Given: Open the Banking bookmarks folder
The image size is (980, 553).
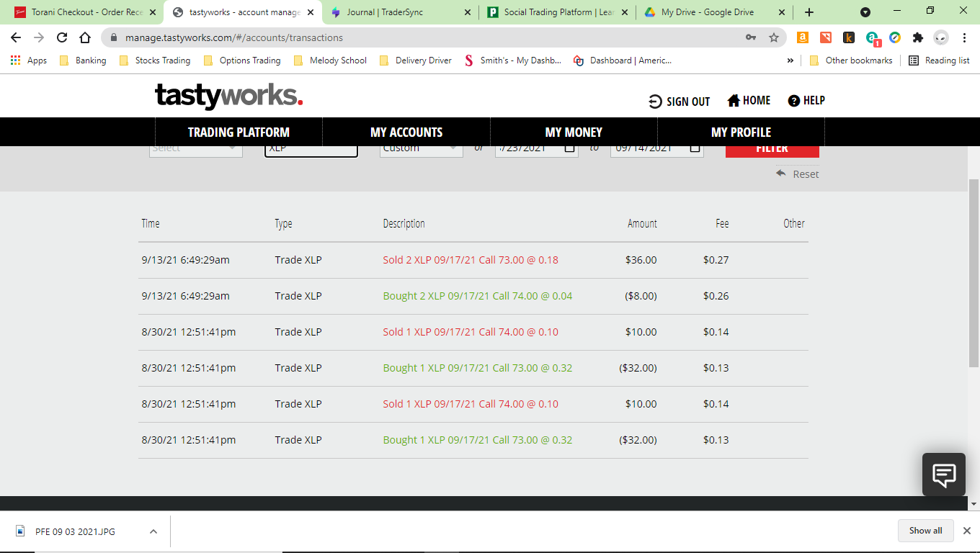Looking at the screenshot, I should click(x=82, y=60).
